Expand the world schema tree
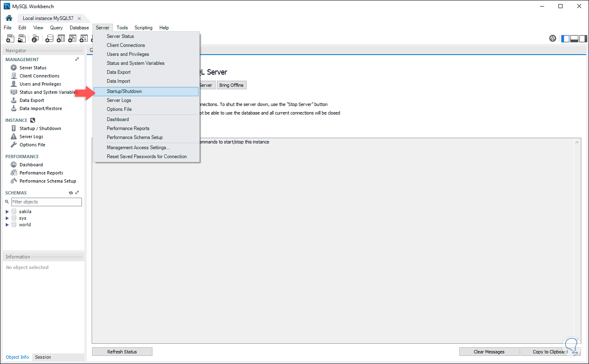 [x=7, y=225]
